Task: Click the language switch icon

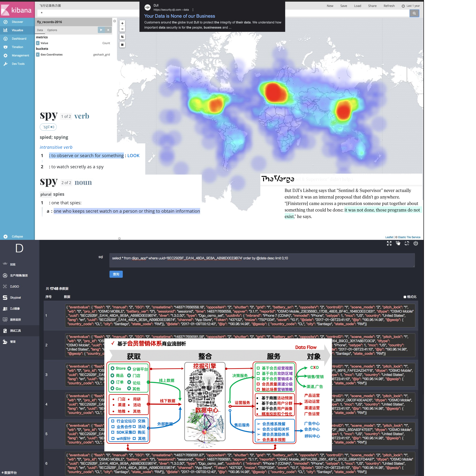Action: (407, 243)
